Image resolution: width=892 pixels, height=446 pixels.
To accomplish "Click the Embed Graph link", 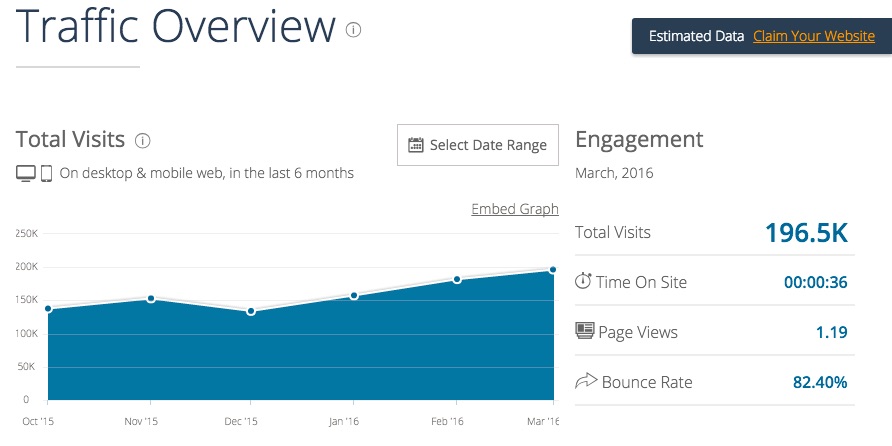I will (515, 209).
